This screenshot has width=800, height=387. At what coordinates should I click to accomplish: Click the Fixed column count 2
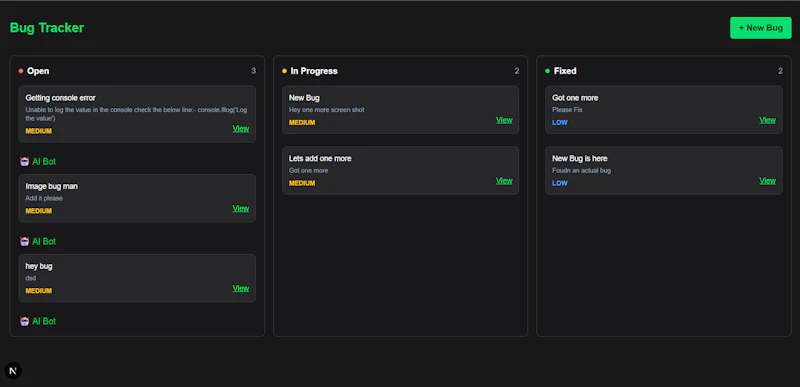(780, 71)
